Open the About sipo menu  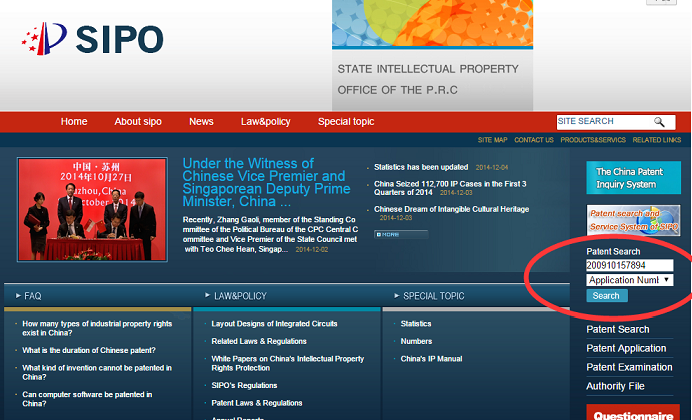coord(138,121)
